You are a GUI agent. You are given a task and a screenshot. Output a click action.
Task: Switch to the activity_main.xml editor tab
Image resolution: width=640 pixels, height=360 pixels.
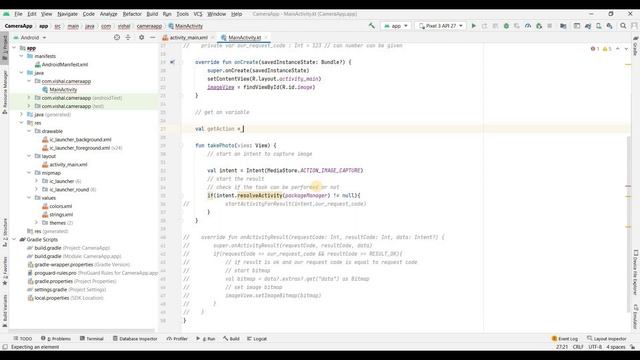click(x=188, y=38)
